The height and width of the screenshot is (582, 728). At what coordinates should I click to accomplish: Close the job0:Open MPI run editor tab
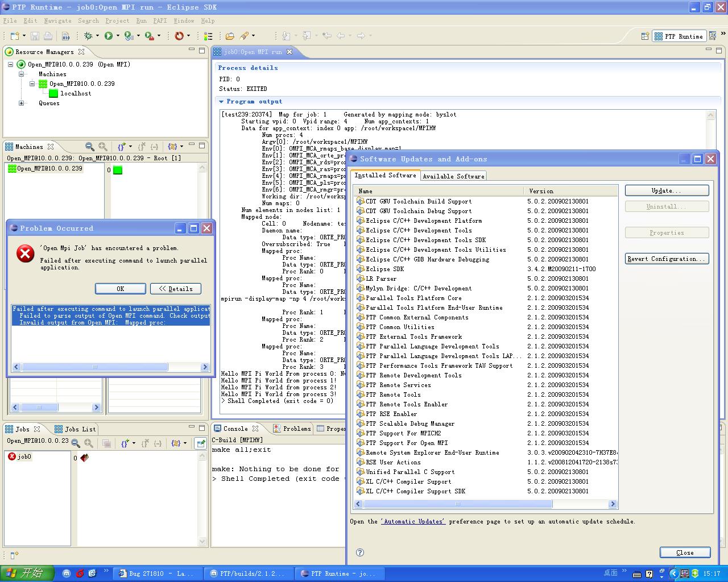289,52
